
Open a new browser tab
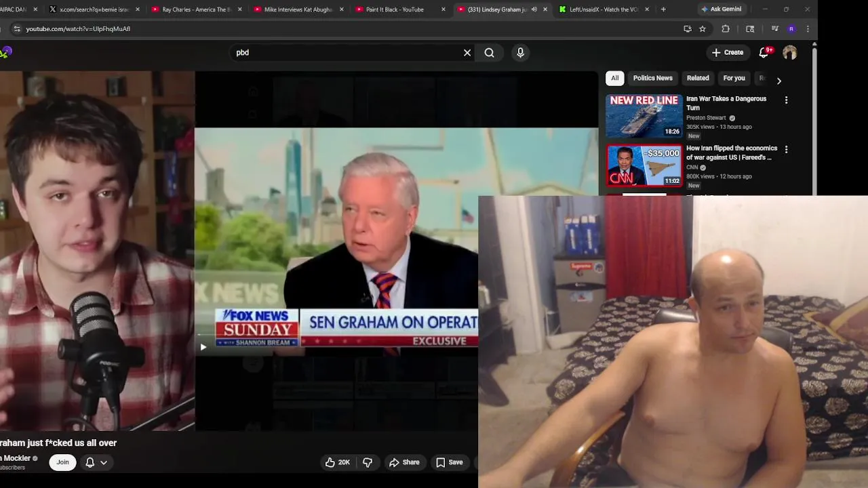[663, 9]
